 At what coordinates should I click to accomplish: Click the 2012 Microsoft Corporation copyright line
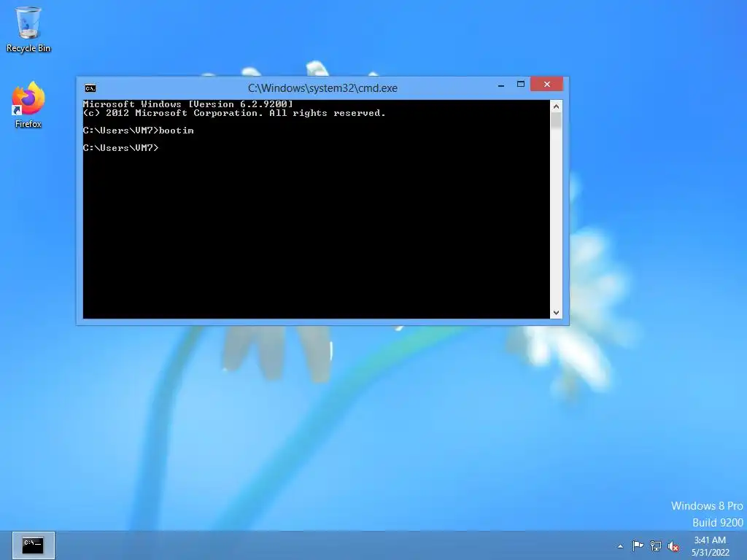(234, 113)
